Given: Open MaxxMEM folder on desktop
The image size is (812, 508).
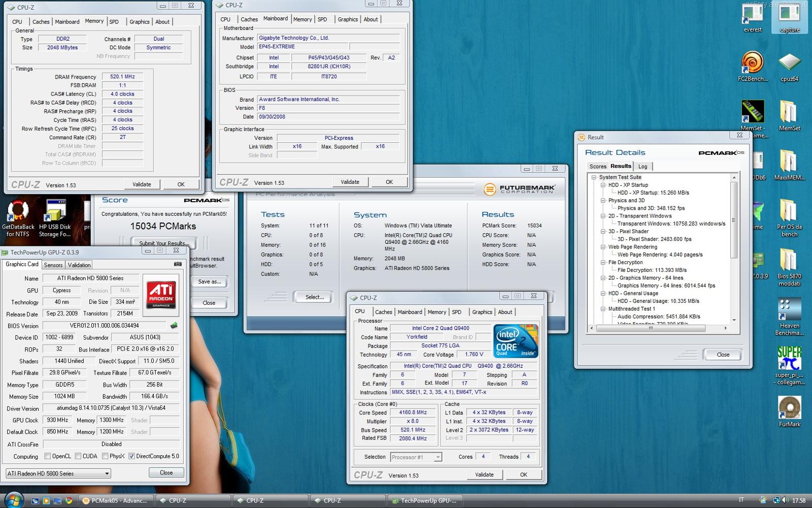Looking at the screenshot, I should coord(789,164).
